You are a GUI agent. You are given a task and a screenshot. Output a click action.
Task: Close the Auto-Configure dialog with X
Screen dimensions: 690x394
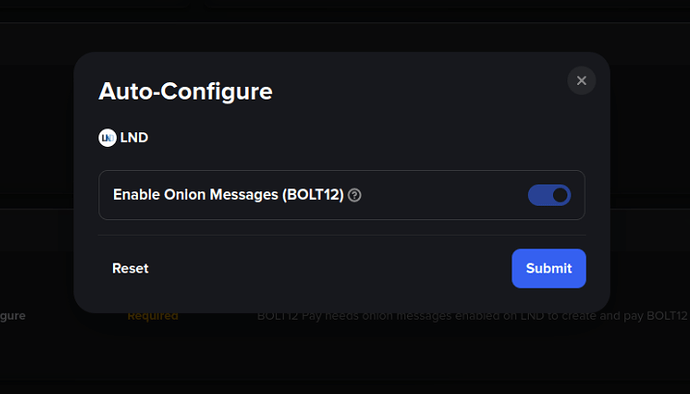tap(581, 81)
